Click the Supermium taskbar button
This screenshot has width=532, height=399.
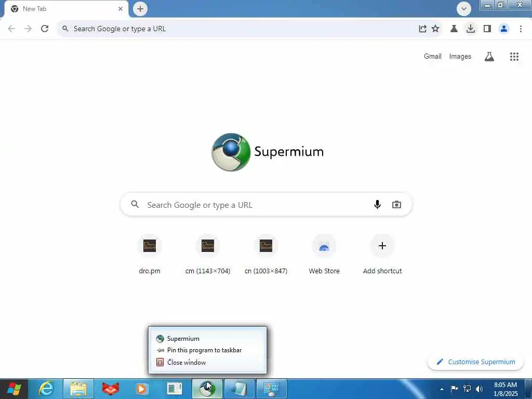(x=207, y=389)
